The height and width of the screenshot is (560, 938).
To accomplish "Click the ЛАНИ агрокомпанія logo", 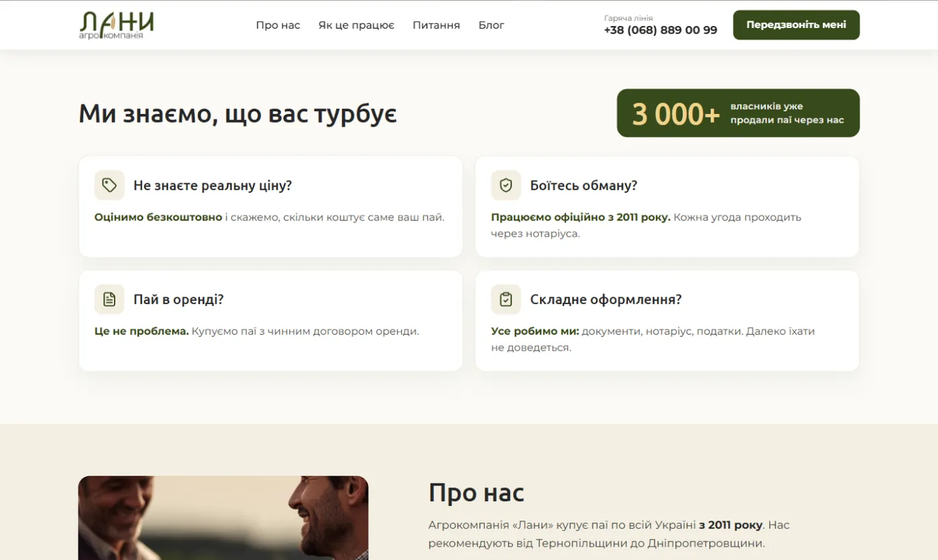I will point(117,25).
